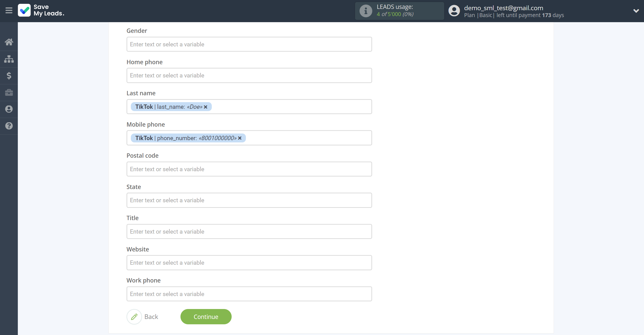Click the demo_sml_test@gmail.com account email
This screenshot has height=335, width=644.
click(503, 8)
